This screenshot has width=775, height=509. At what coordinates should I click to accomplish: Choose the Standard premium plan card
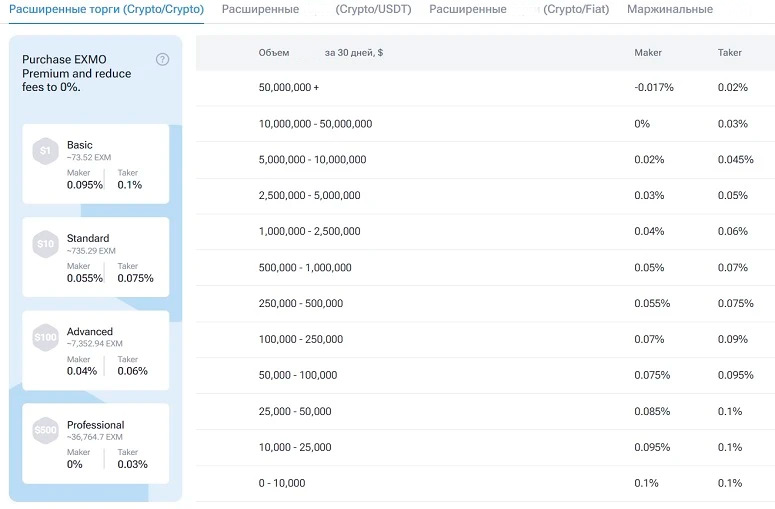click(x=96, y=257)
